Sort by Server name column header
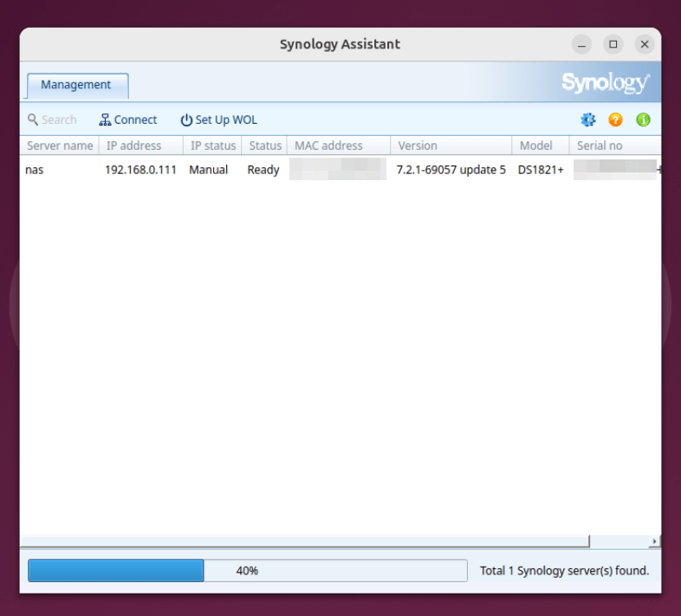This screenshot has width=681, height=616. coord(60,146)
